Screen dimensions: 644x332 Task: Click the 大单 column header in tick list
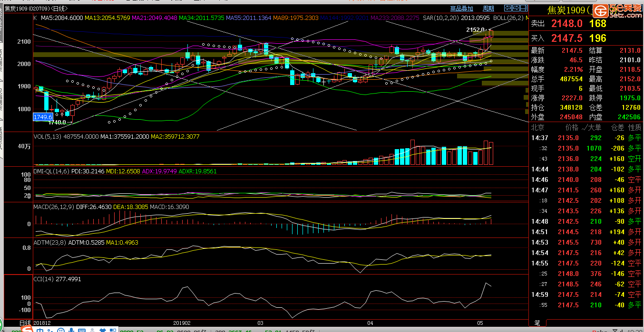point(595,127)
